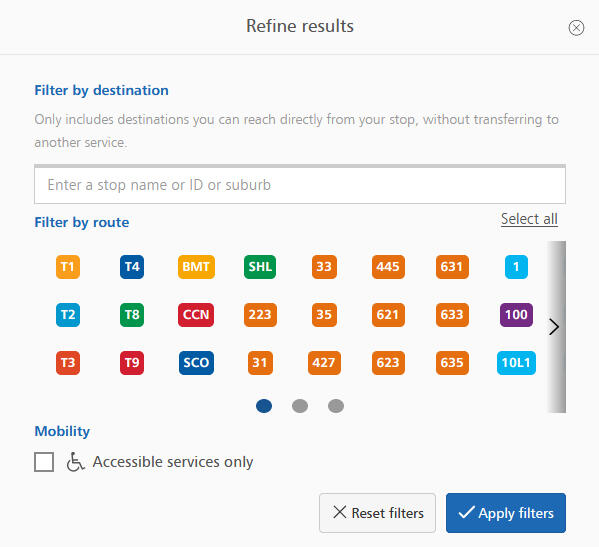Screen dimensions: 599x547
Task: Click the Reset filters button
Action: point(377,513)
